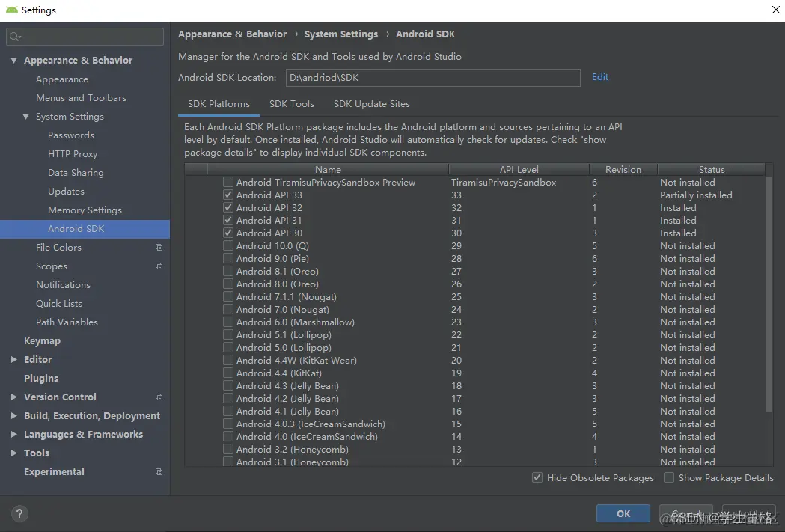
Task: Select the Android 6.0 (Marshmallow) row name
Action: pyautogui.click(x=296, y=322)
